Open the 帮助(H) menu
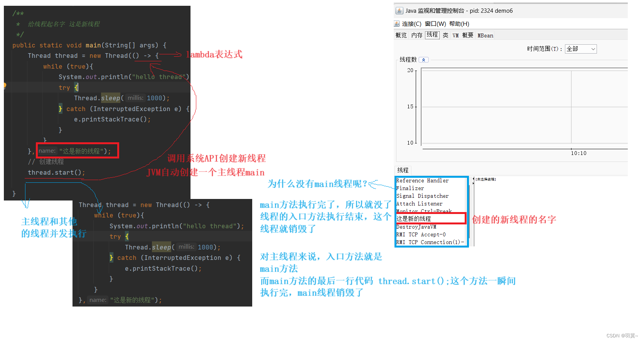This screenshot has width=644, height=342. tap(459, 24)
